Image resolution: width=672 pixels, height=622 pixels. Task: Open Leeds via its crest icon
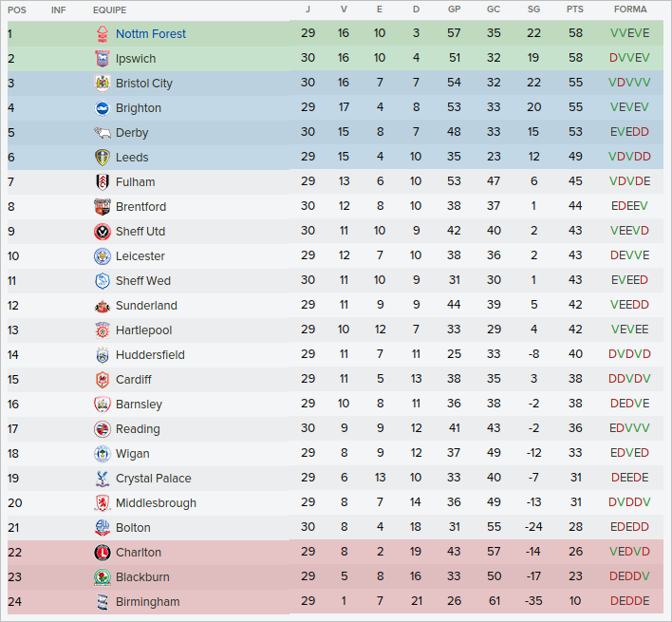pyautogui.click(x=102, y=158)
